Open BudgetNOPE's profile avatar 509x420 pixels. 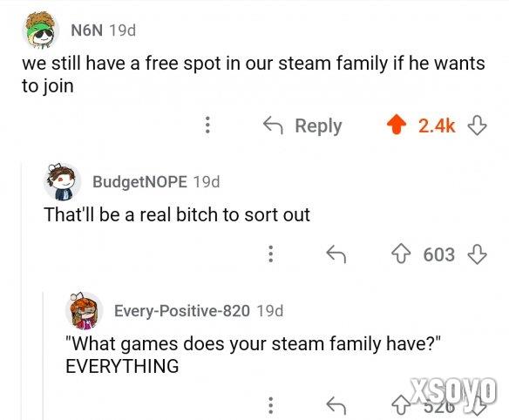point(63,182)
